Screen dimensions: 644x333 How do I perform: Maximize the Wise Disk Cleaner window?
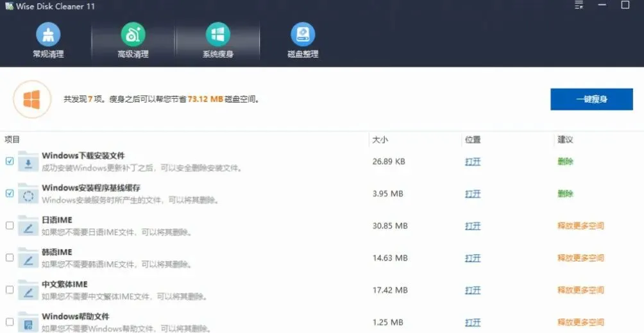pyautogui.click(x=625, y=5)
